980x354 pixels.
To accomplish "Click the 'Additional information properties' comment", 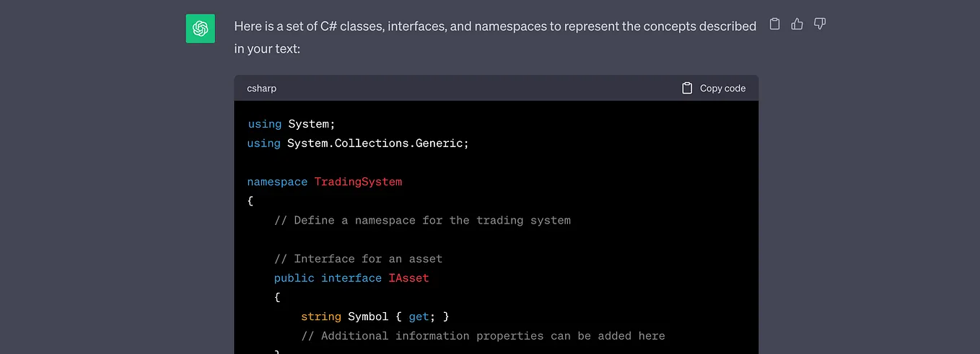I will click(x=483, y=336).
